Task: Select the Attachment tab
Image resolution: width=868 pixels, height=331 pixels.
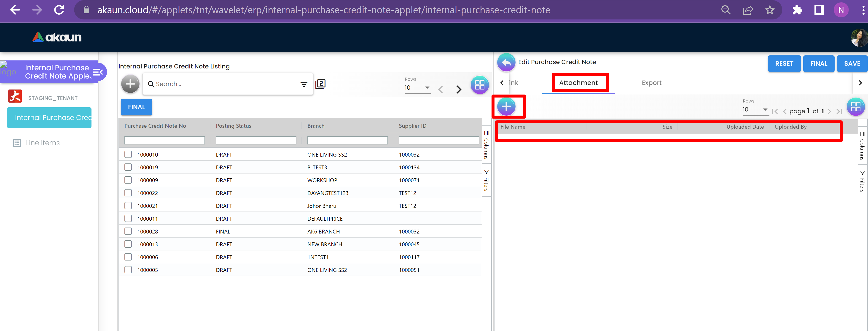Action: [578, 83]
